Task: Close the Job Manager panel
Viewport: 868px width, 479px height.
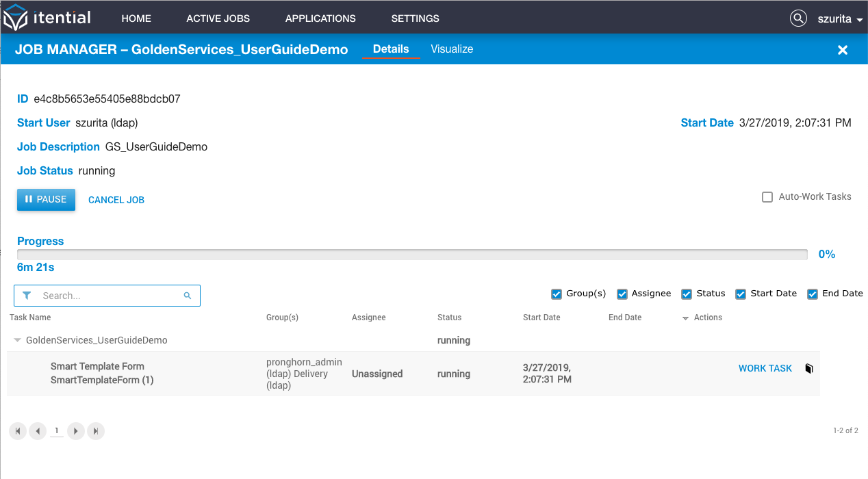Action: [843, 50]
